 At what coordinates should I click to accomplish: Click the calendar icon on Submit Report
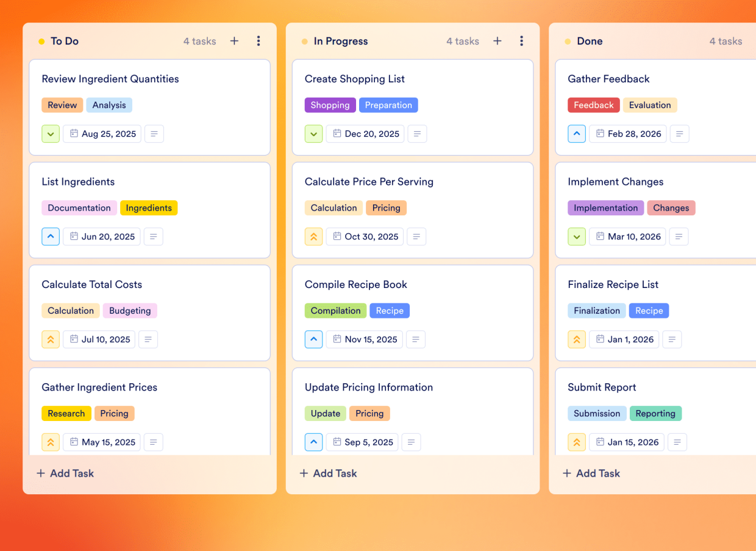pos(601,442)
